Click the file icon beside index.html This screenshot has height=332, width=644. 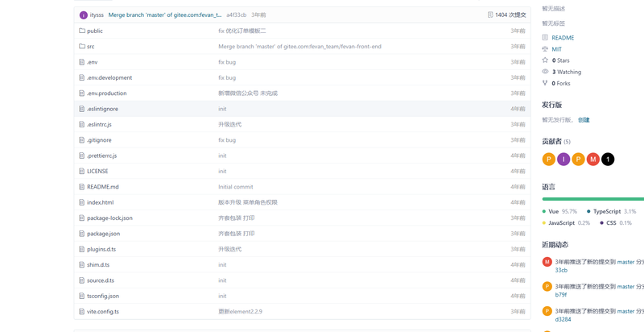[82, 202]
